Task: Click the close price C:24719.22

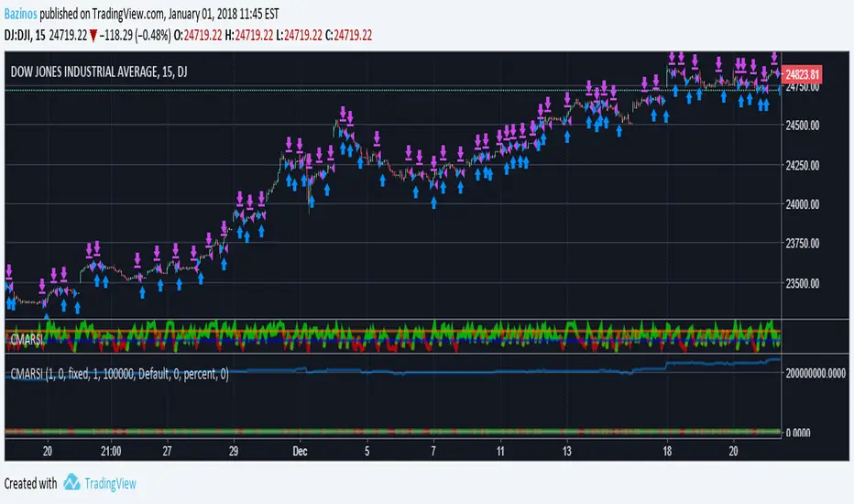Action: point(348,36)
